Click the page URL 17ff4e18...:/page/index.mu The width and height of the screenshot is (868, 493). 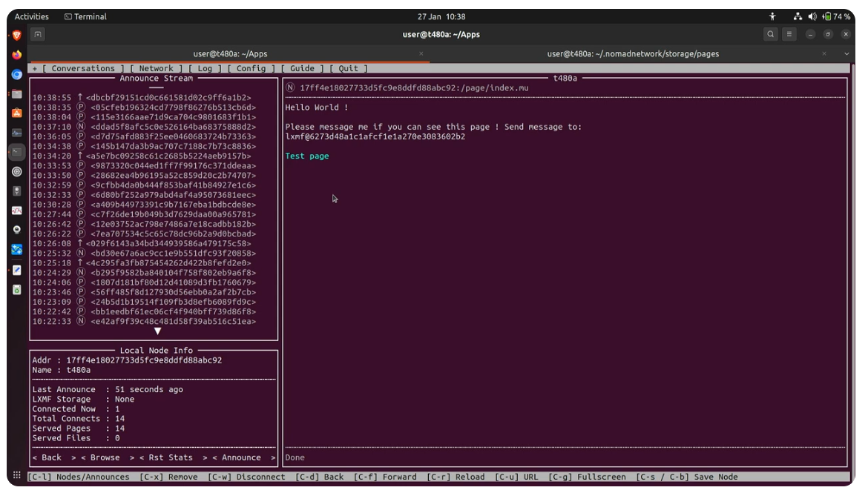pos(414,88)
